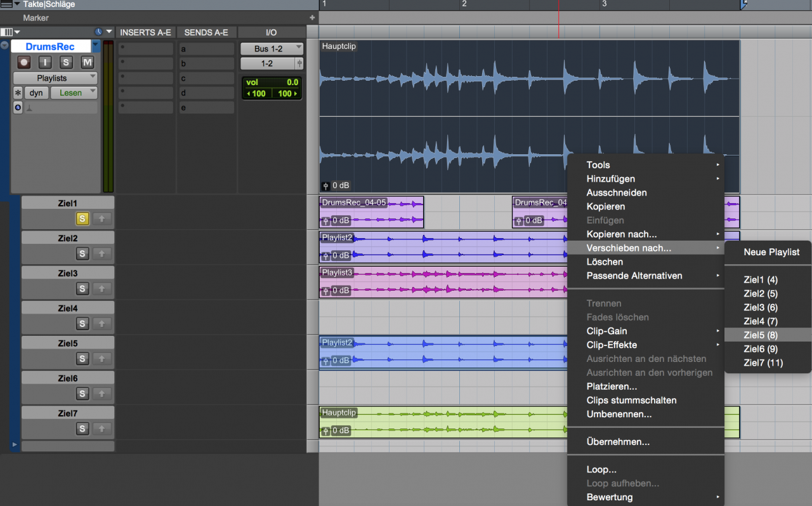Promote Ziel5 playlist with its up-arrow button
812x506 pixels.
click(101, 359)
